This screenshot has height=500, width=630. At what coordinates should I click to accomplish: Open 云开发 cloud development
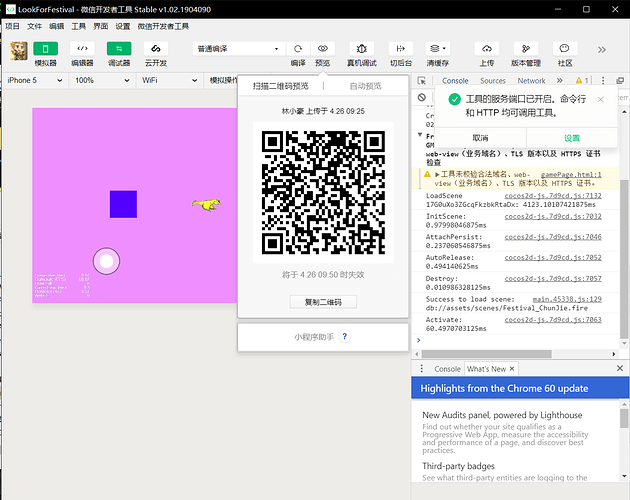coord(156,49)
